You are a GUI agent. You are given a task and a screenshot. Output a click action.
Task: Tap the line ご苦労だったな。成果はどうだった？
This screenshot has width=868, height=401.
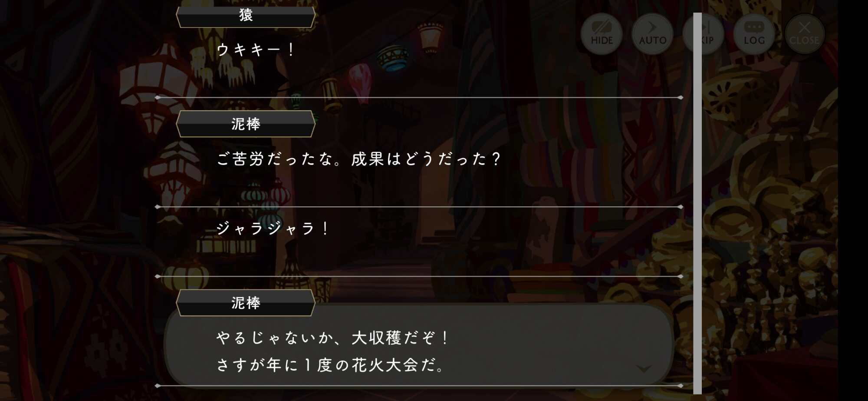tap(359, 159)
